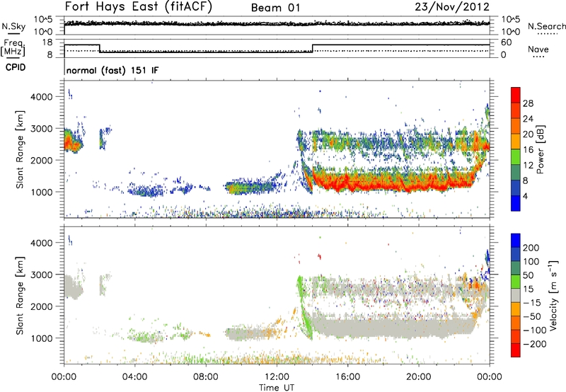The width and height of the screenshot is (566, 392).
Task: Click the wide gray band in the velocity panel
Action: (x=393, y=328)
